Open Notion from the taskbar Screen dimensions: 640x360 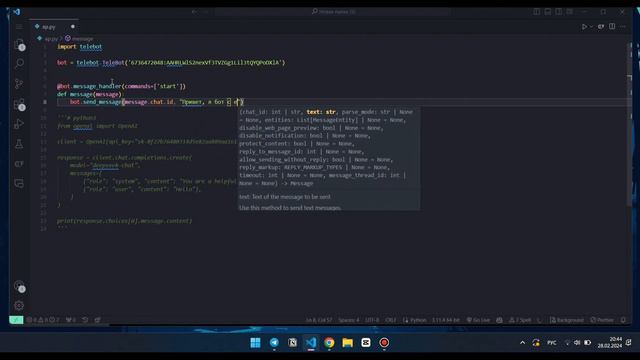292,342
